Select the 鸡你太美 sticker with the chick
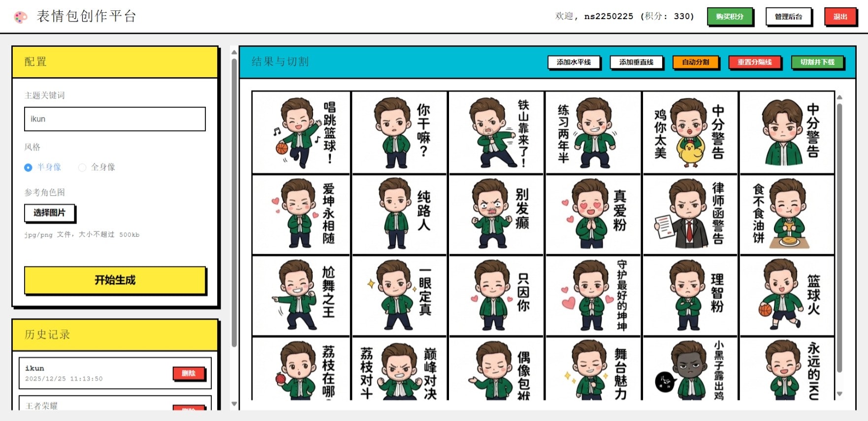 click(x=690, y=132)
